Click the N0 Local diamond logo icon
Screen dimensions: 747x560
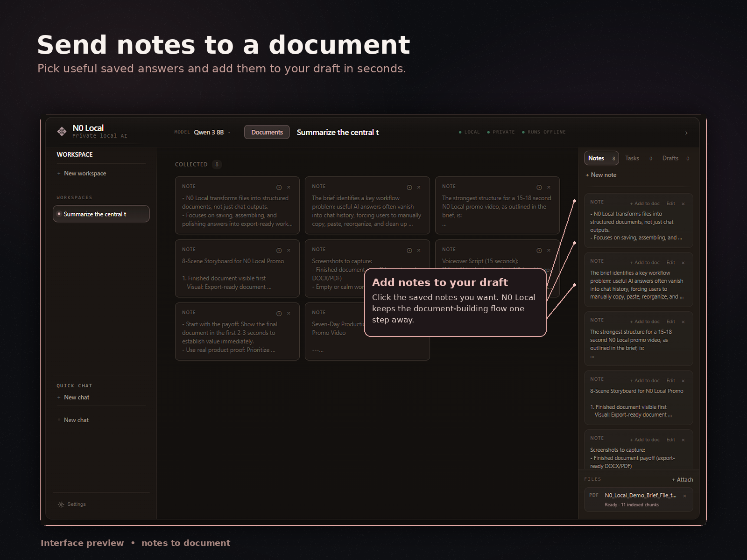[x=62, y=132]
